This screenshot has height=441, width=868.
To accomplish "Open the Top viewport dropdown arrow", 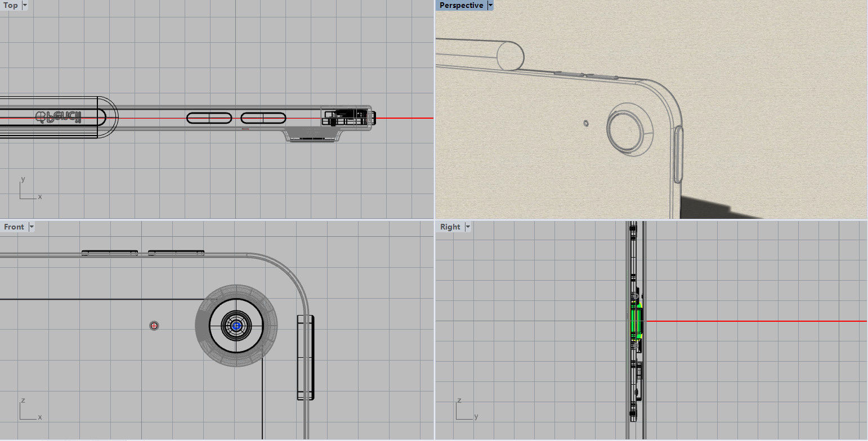I will point(25,5).
